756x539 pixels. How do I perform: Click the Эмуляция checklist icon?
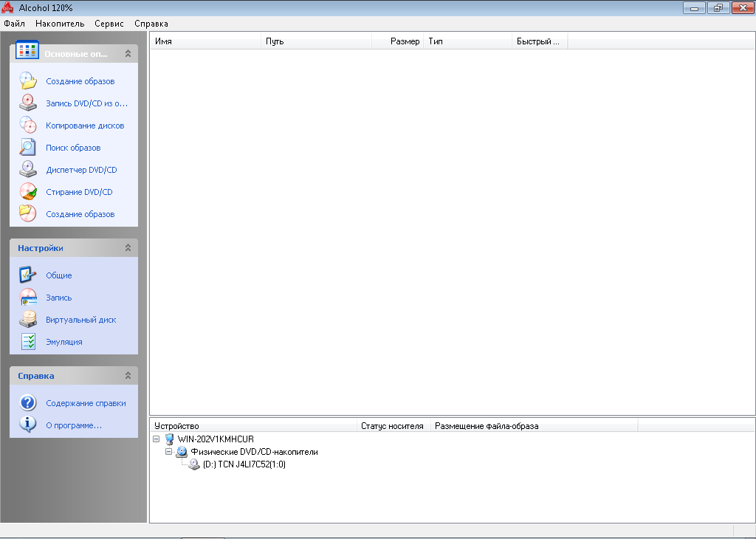coord(28,342)
